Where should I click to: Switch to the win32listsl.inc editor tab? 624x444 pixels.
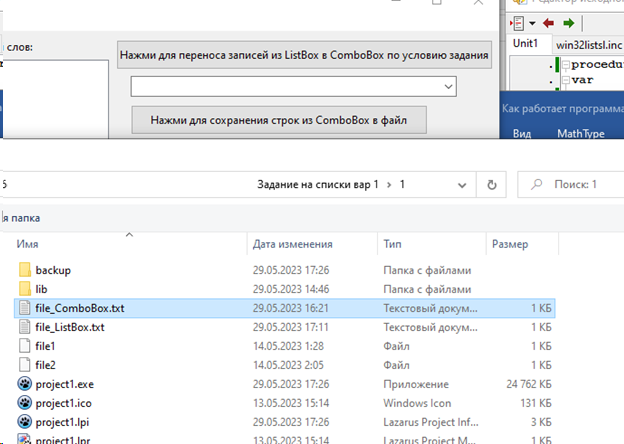pyautogui.click(x=589, y=45)
